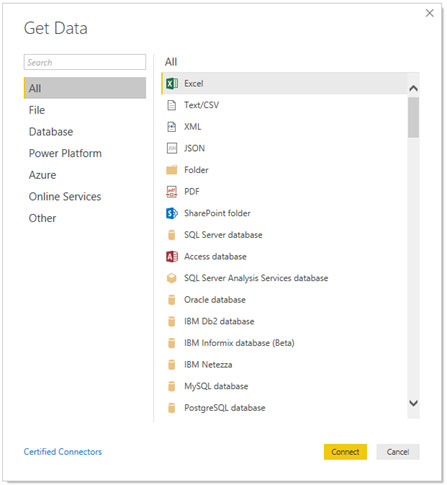447x485 pixels.
Task: Select the 'PDF' label
Action: (192, 192)
